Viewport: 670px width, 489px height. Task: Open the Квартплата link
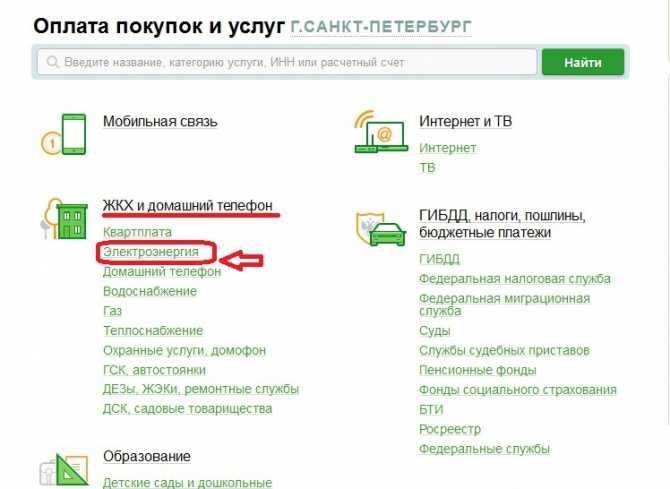[x=137, y=232]
